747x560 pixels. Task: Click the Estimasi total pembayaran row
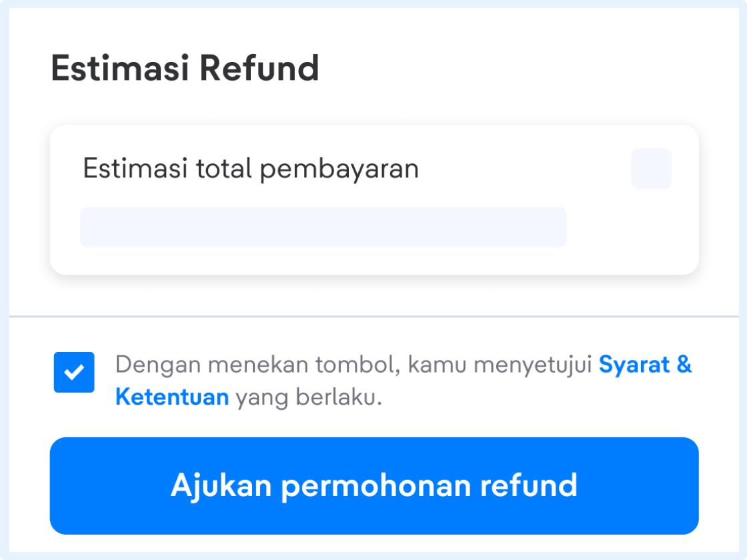[250, 169]
